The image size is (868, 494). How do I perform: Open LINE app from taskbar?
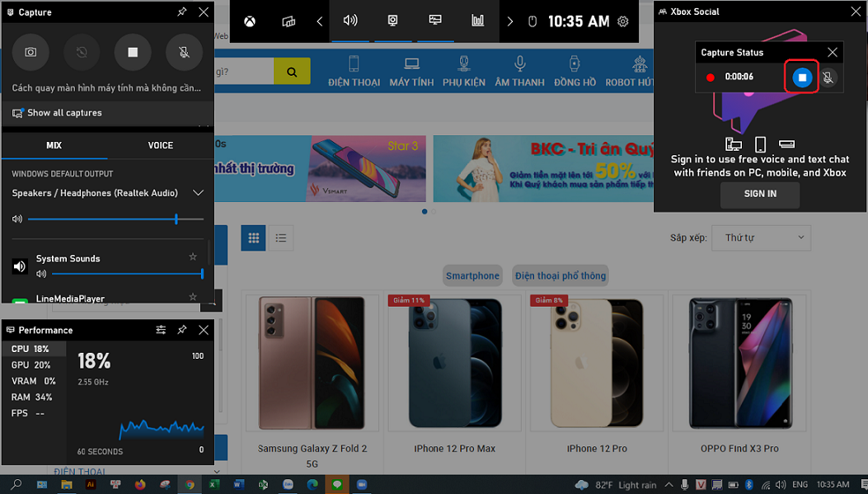tap(337, 485)
